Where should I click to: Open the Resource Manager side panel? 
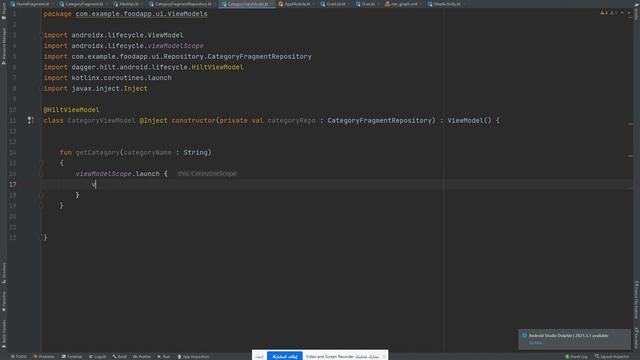pyautogui.click(x=4, y=46)
